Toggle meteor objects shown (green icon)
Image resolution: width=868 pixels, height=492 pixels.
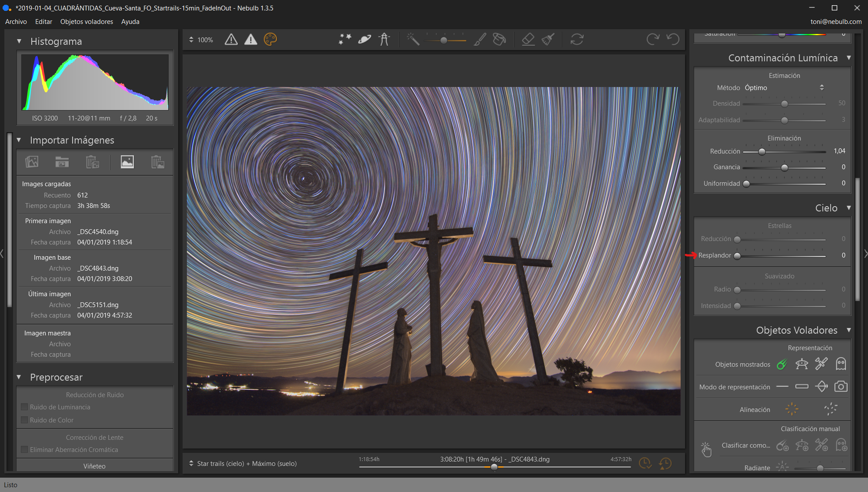782,364
